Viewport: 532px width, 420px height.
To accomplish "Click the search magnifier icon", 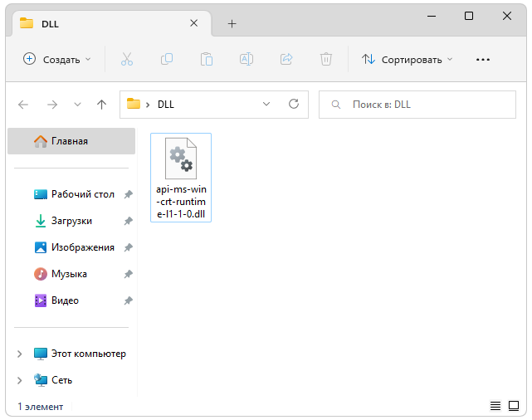I will pyautogui.click(x=336, y=105).
